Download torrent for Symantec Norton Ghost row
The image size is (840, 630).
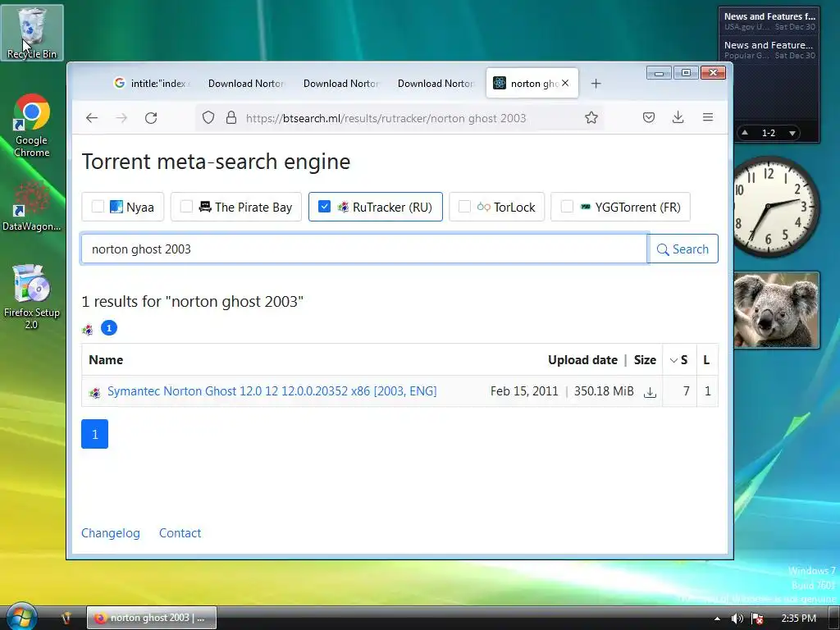coord(650,392)
